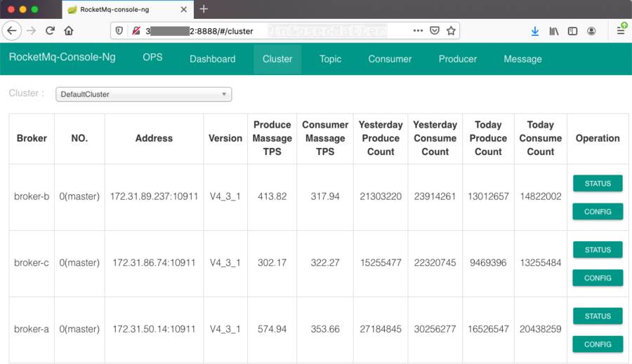Open page actions three-dot menu
This screenshot has height=364, width=632.
pos(418,31)
